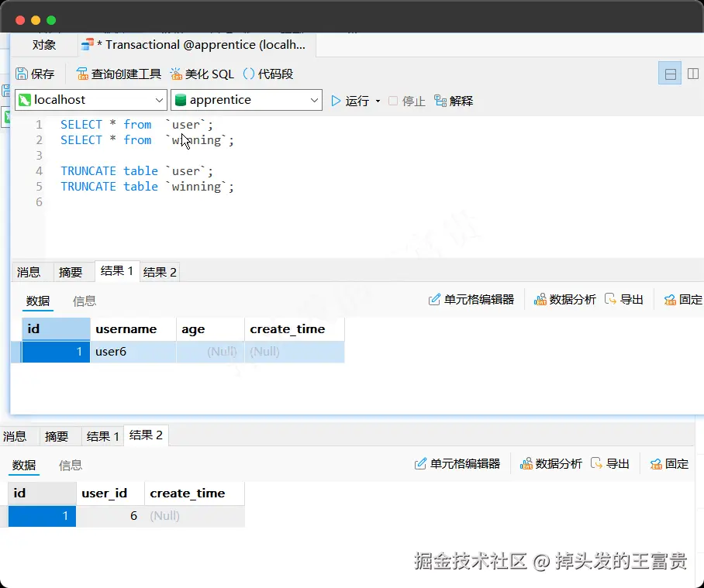Screen dimensions: 704x588
Task: Open the Run options dropdown arrow
Action: 378,101
